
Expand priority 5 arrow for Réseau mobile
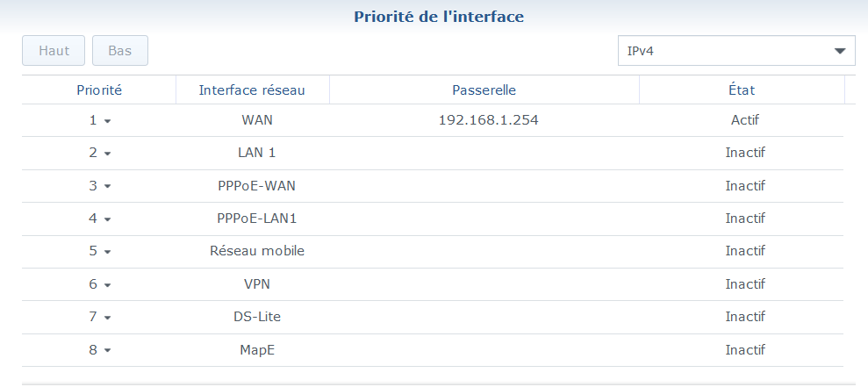[107, 252]
